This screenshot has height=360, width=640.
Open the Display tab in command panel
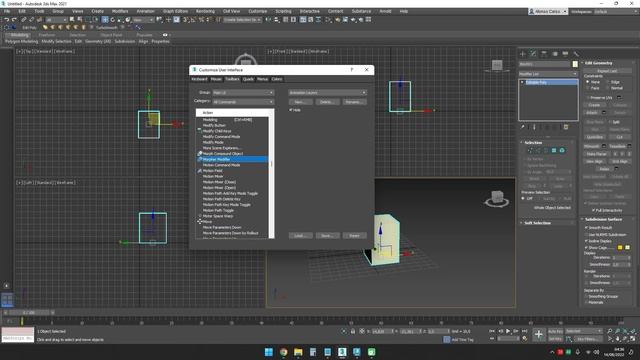[565, 53]
